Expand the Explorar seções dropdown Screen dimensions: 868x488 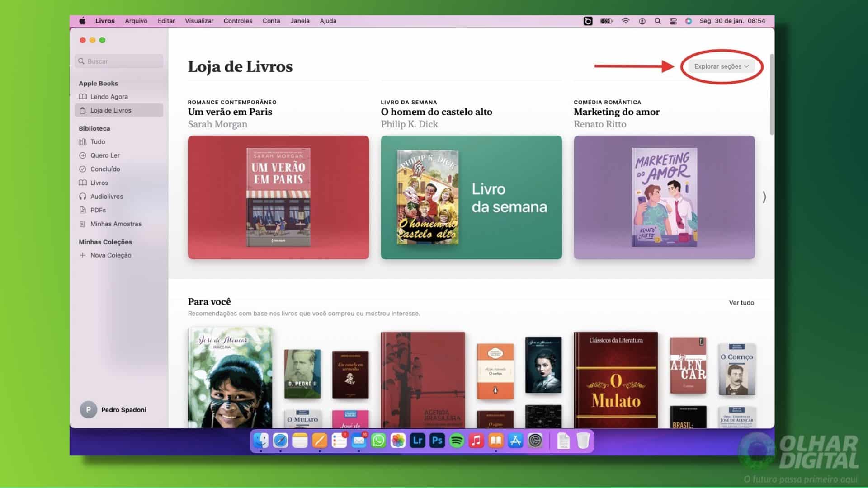click(x=721, y=66)
